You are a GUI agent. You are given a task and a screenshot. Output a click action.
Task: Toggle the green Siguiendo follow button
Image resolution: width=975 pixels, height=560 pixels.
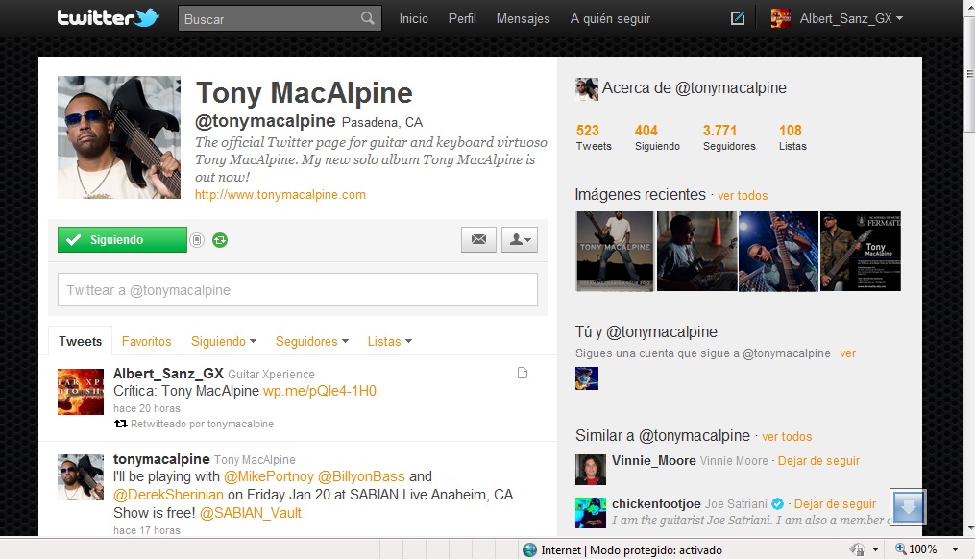tap(122, 240)
